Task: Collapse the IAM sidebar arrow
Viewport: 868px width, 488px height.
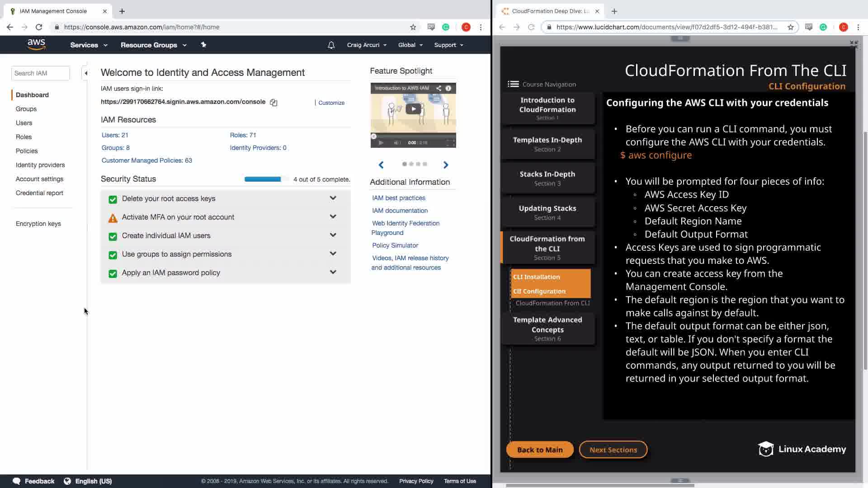Action: [x=85, y=73]
